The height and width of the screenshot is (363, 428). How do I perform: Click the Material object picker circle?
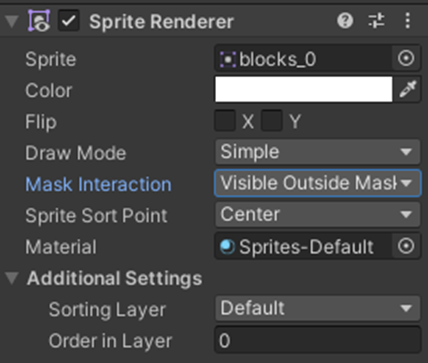pos(406,246)
